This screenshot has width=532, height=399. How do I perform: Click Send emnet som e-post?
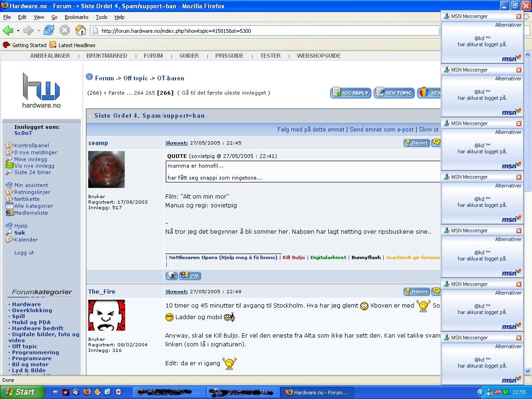click(x=381, y=129)
